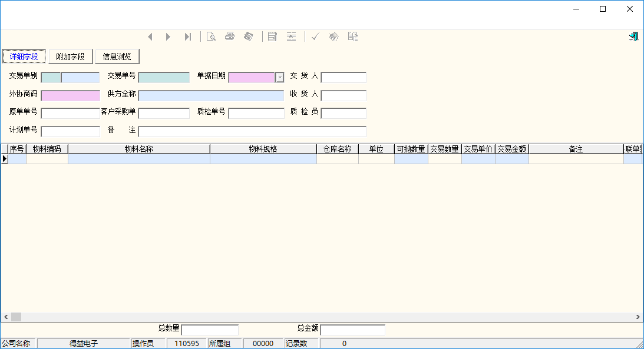
Task: Click the 可抛数量 column header
Action: 411,149
